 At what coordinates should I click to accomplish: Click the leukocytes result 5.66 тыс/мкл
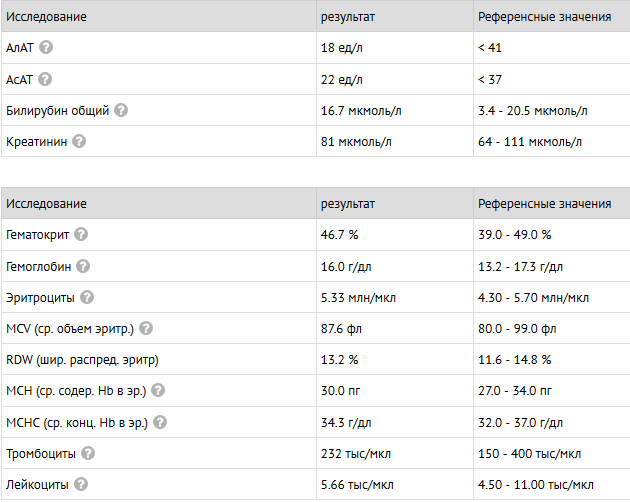(x=355, y=484)
